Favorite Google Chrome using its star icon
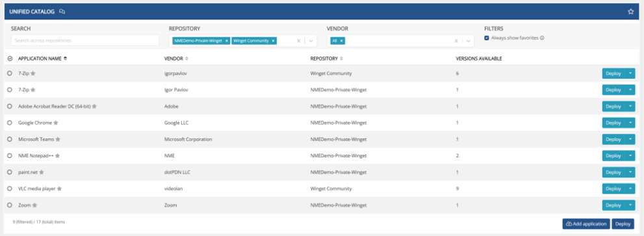644x236 pixels. (56, 122)
